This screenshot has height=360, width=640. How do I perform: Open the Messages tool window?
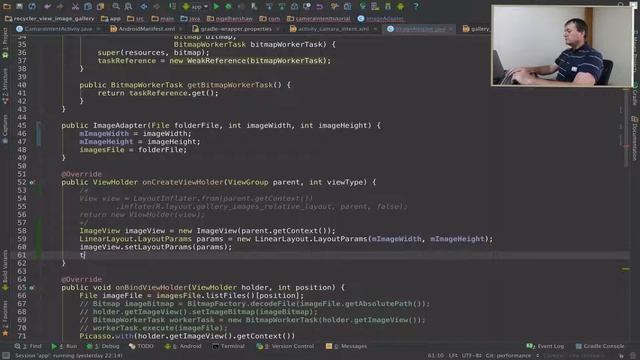click(x=346, y=346)
